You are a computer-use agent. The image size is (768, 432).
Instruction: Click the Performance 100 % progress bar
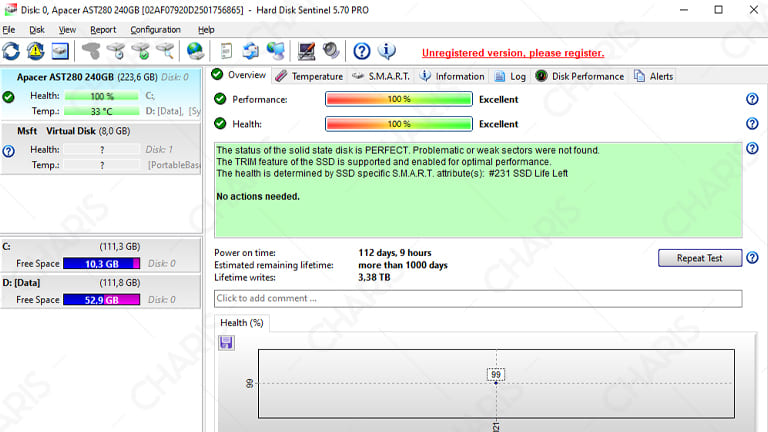pyautogui.click(x=399, y=99)
